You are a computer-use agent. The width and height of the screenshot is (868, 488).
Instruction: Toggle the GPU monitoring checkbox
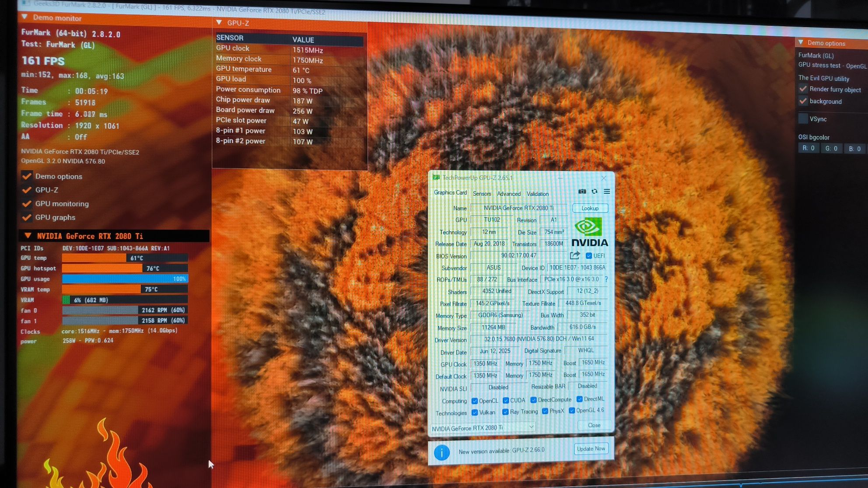pos(27,203)
